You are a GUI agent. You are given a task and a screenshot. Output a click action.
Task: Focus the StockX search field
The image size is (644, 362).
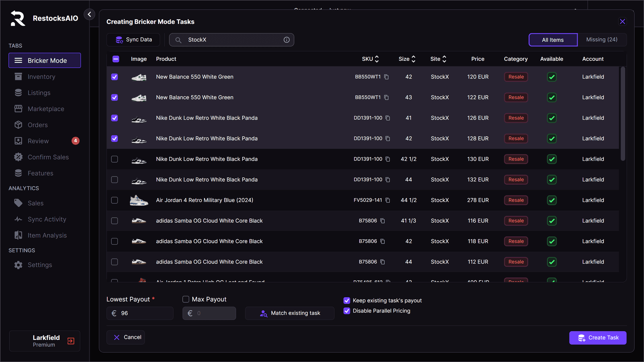click(231, 40)
